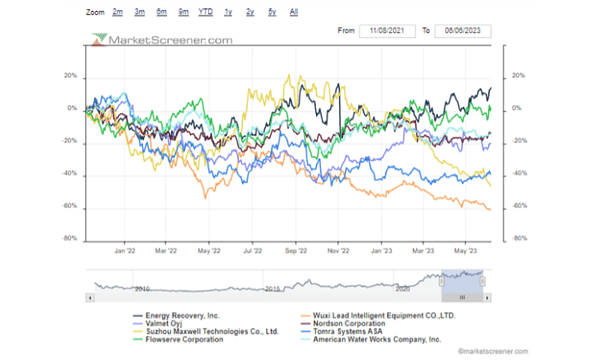Click the navigator scrollbar thumb

click(462, 298)
